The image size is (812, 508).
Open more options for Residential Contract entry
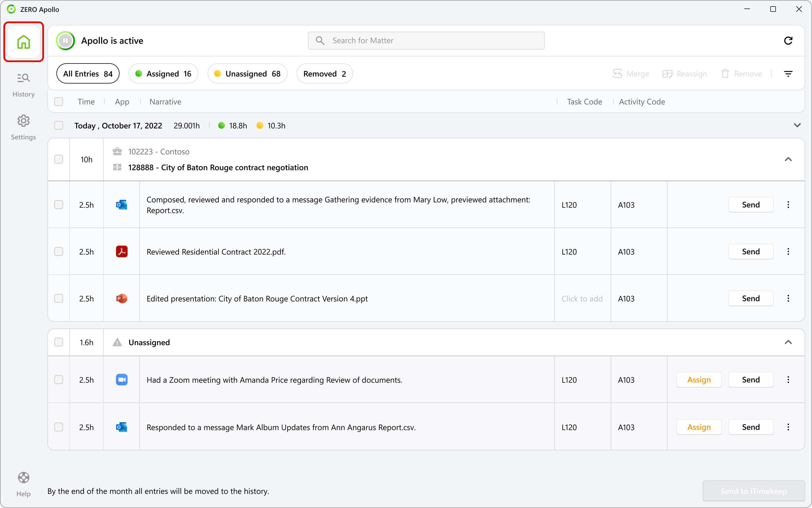[788, 251]
